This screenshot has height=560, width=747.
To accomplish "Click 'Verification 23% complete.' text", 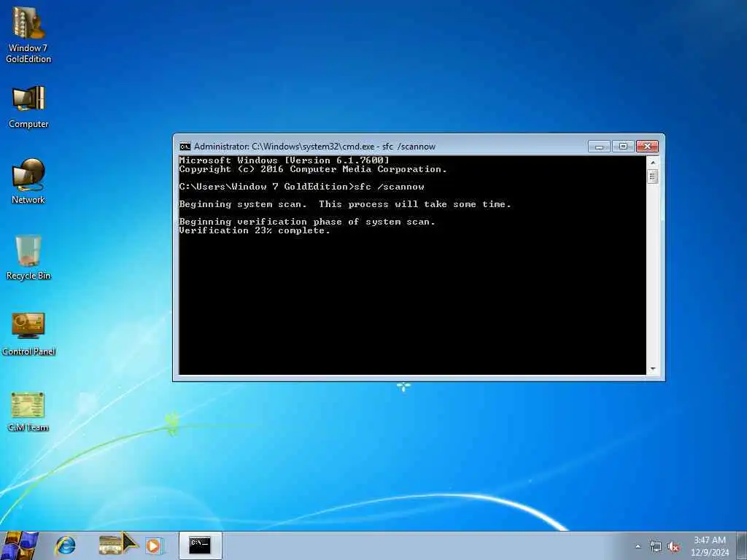I will click(255, 230).
